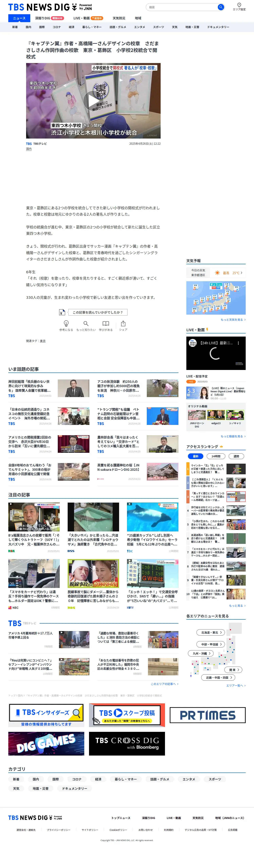Viewport: 254px width, 868px height.
Task: Open エンタメ in category navigation bar
Action: tap(139, 27)
